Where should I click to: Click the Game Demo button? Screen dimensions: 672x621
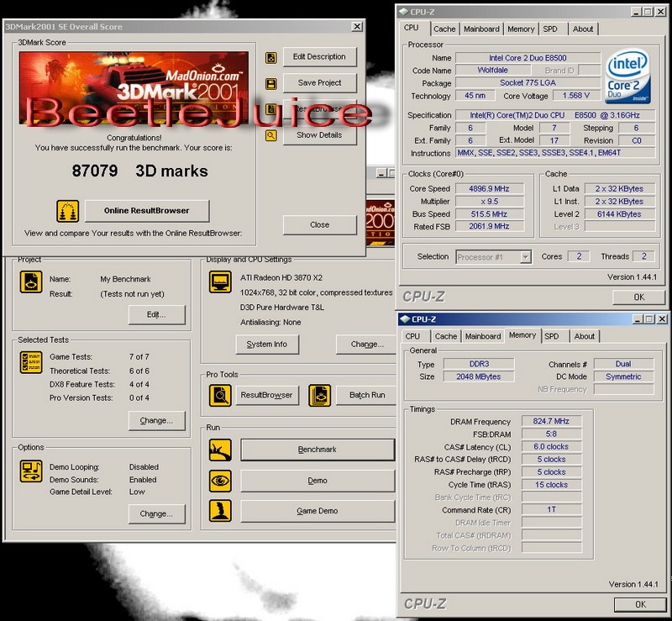coord(318,511)
